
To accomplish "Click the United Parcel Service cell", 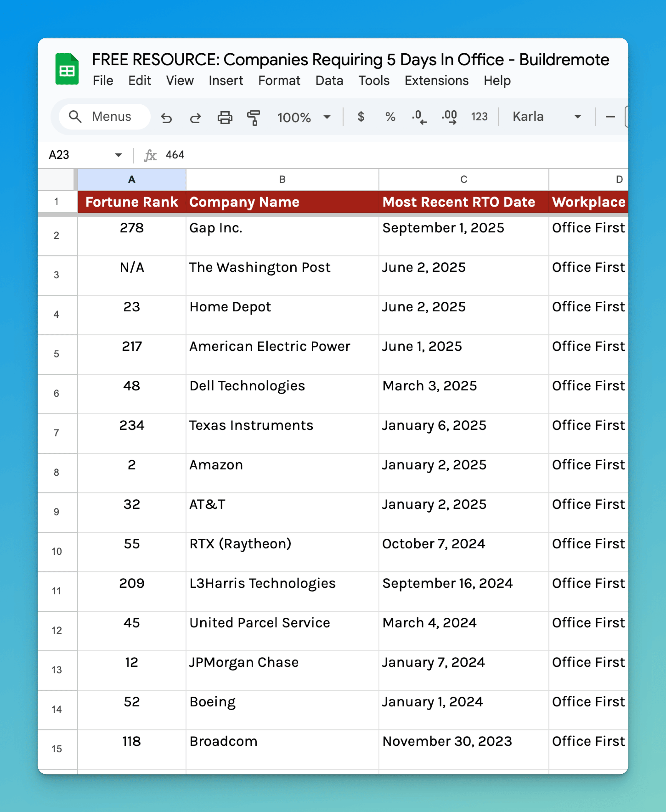I will 282,631.
